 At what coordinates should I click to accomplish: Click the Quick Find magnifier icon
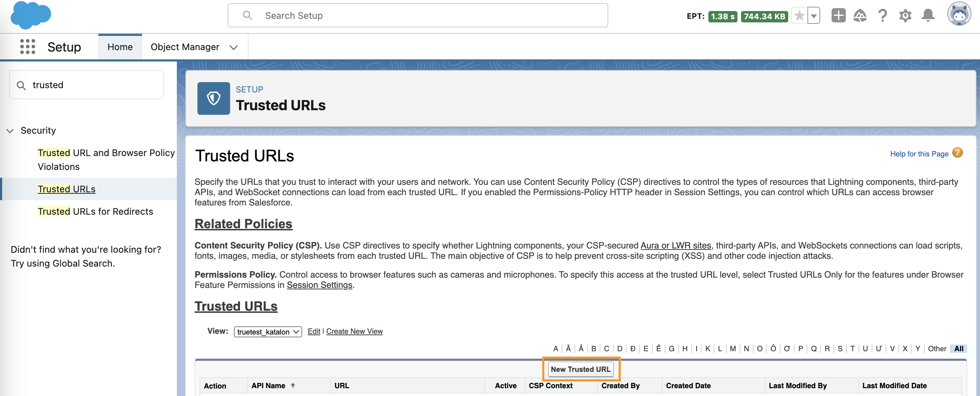(21, 85)
